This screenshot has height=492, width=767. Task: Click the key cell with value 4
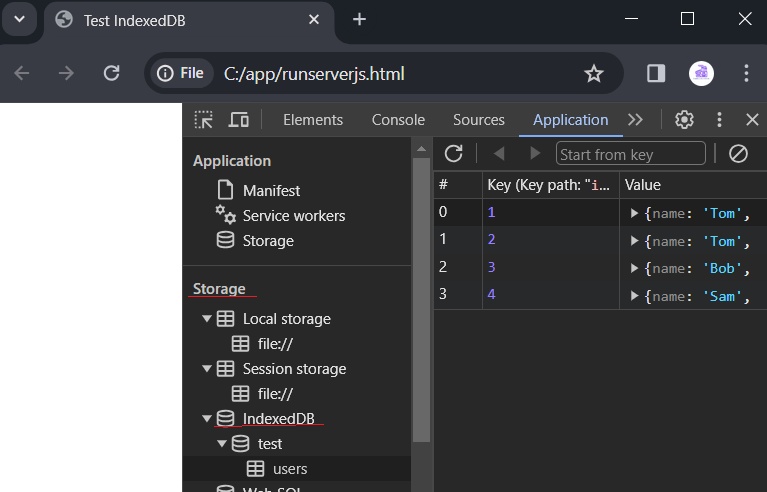pyautogui.click(x=551, y=294)
